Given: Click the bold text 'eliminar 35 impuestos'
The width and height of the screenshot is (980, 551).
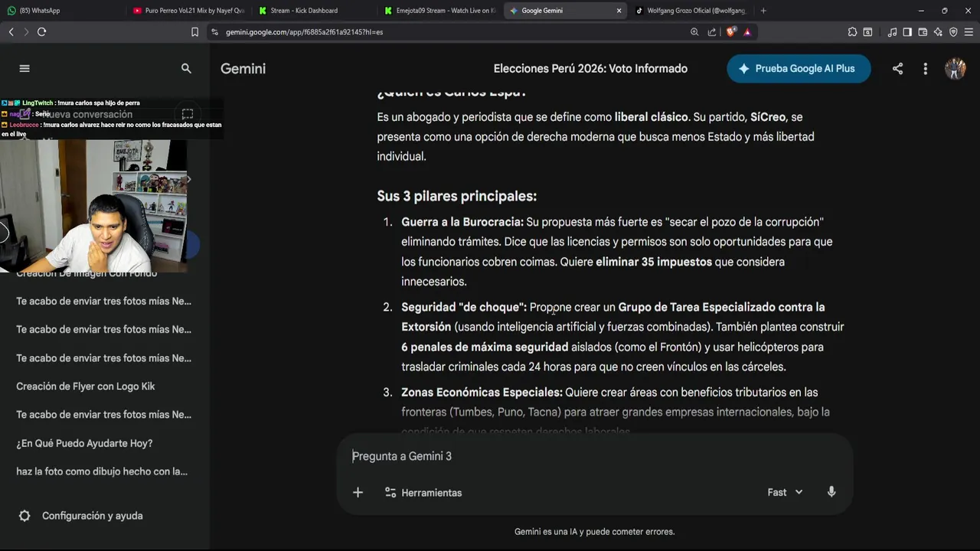Looking at the screenshot, I should [654, 262].
